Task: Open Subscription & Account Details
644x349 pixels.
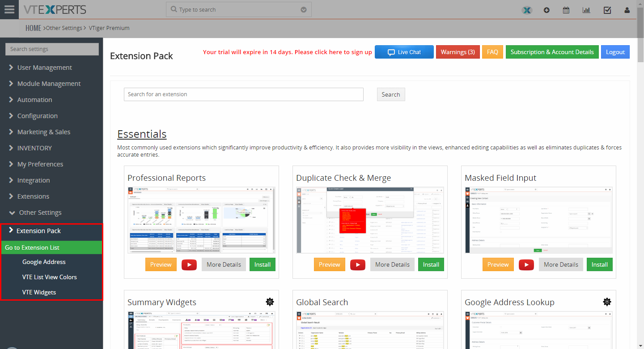Action: click(x=552, y=52)
